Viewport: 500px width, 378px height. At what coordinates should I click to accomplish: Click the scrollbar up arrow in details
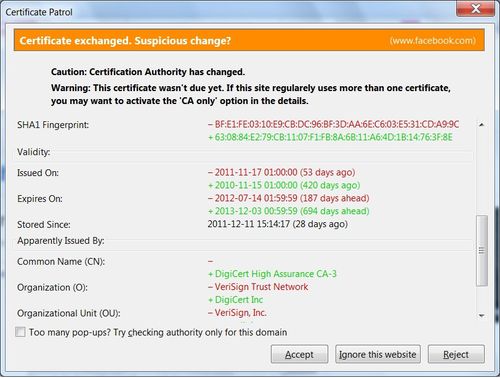click(481, 125)
